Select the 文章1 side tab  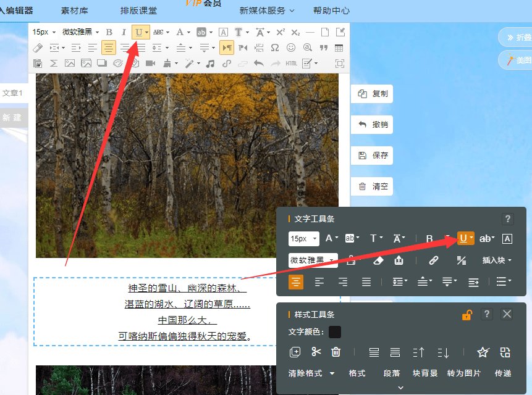pyautogui.click(x=12, y=93)
